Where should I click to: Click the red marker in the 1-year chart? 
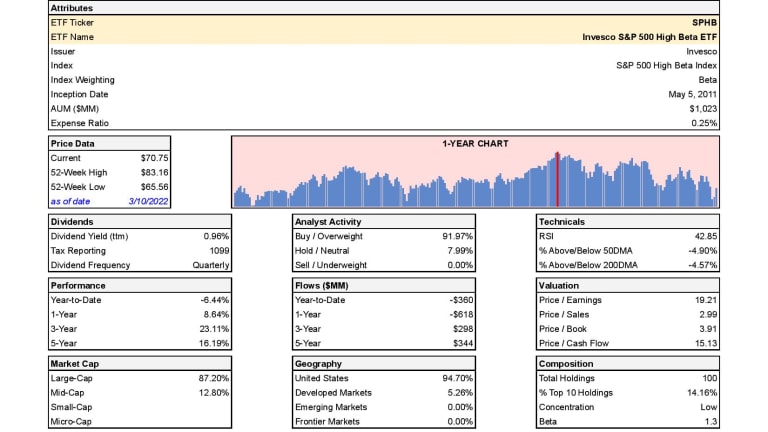click(x=557, y=179)
